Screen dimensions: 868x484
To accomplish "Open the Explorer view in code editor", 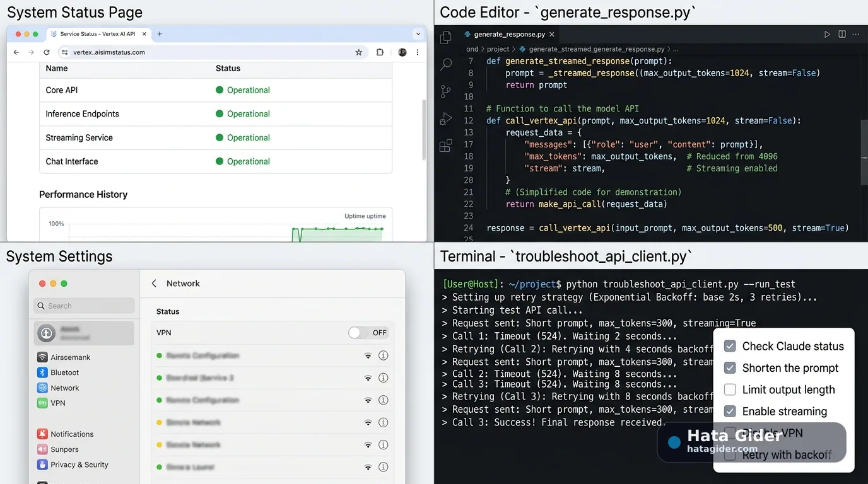I will (x=446, y=37).
